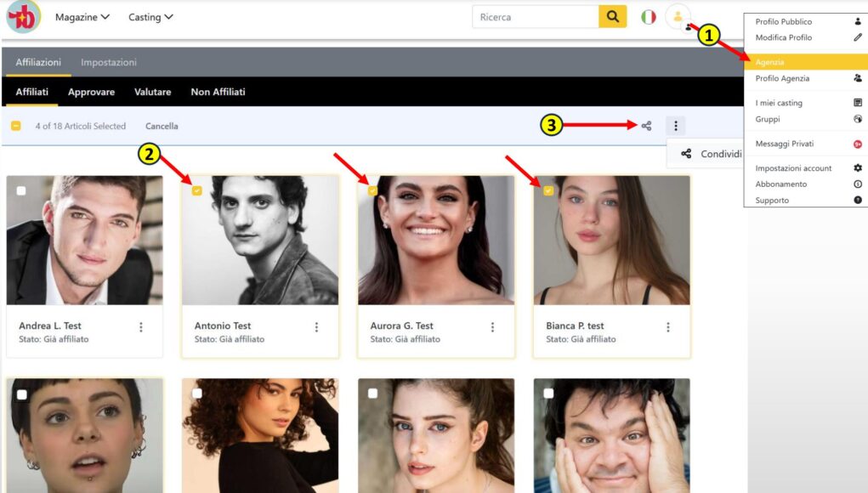Viewport: 868px width, 493px height.
Task: Check the checkbox on blue-eyed woman card
Action: coord(372,394)
